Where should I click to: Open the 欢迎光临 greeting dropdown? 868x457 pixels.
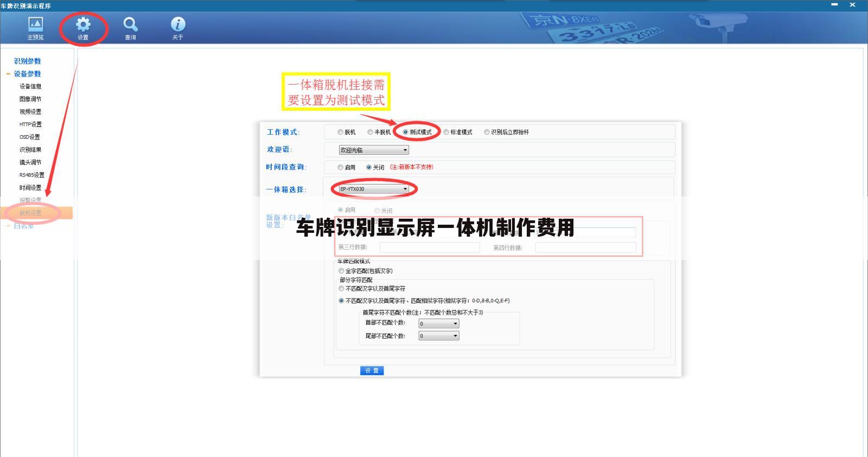point(374,150)
